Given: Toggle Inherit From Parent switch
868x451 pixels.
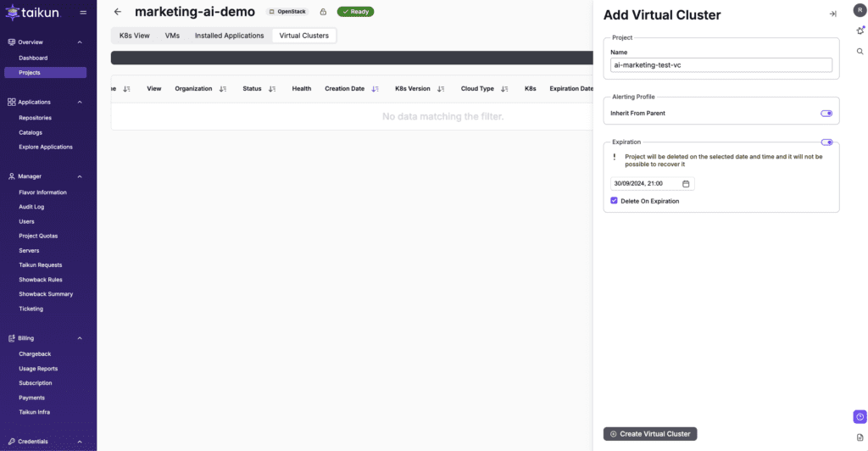Looking at the screenshot, I should pos(826,113).
